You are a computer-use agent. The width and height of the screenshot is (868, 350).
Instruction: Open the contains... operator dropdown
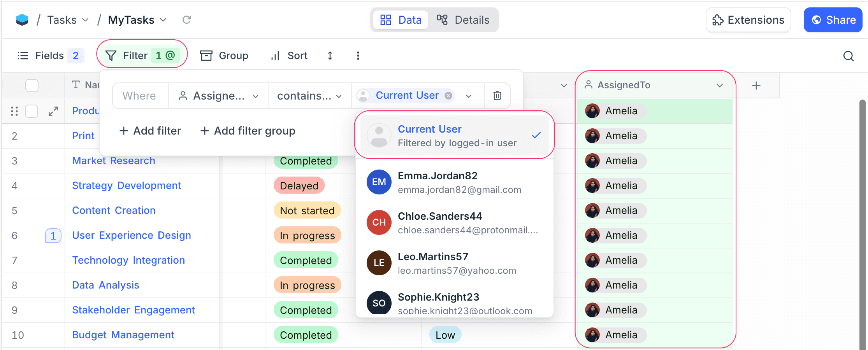(x=309, y=96)
